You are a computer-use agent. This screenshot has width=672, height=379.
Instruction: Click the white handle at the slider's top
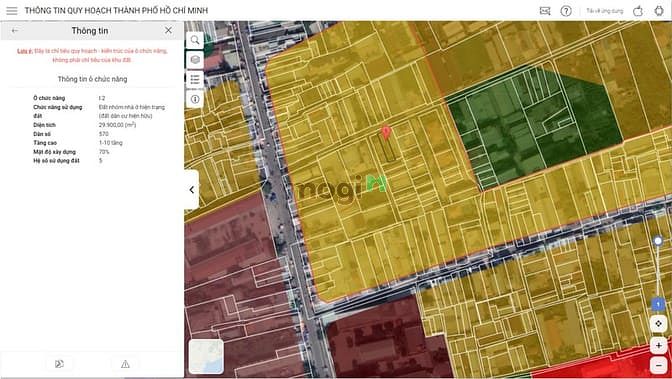click(658, 241)
